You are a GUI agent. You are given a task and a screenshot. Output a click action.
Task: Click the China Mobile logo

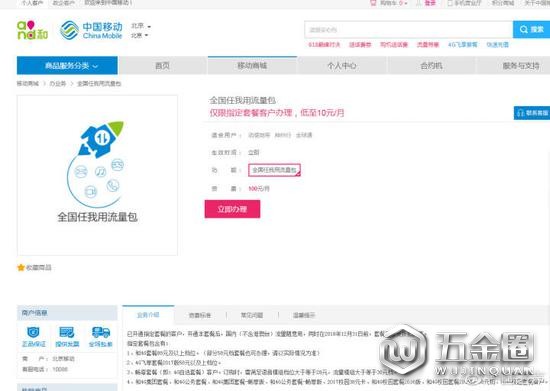[91, 31]
